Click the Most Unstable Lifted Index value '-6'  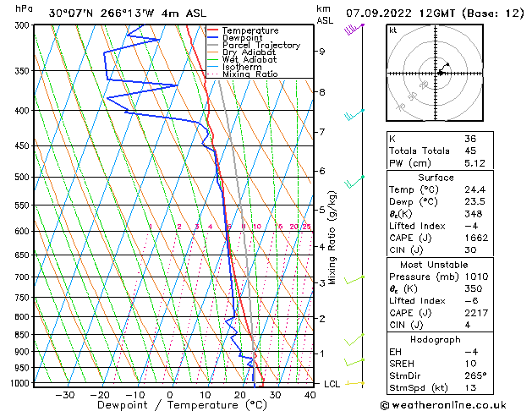click(x=471, y=301)
